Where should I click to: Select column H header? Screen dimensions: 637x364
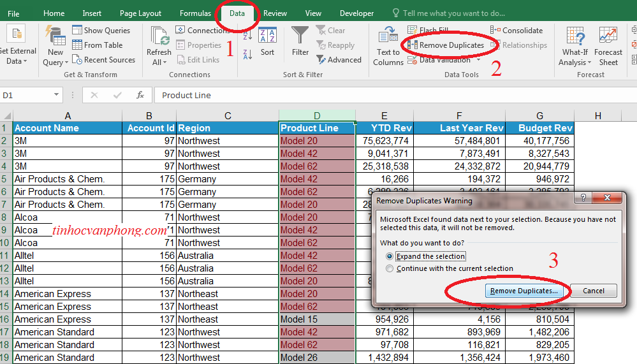[x=597, y=116]
